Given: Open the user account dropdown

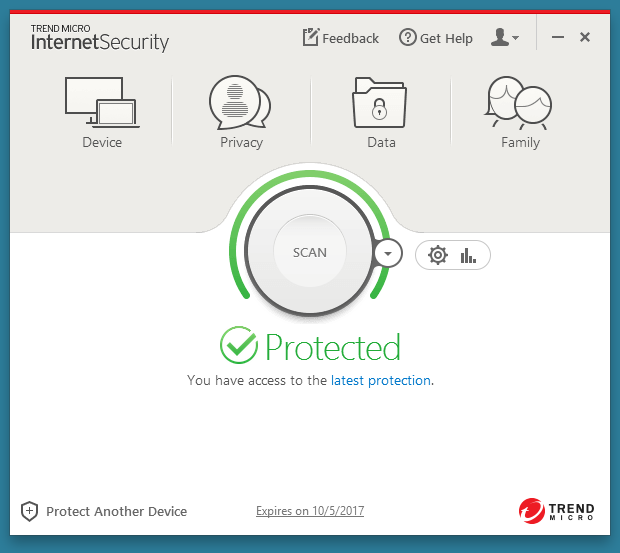Looking at the screenshot, I should [x=505, y=38].
